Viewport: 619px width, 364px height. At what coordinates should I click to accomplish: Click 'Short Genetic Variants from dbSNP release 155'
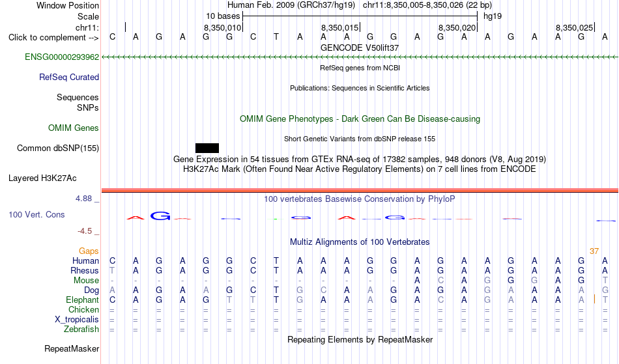(360, 139)
